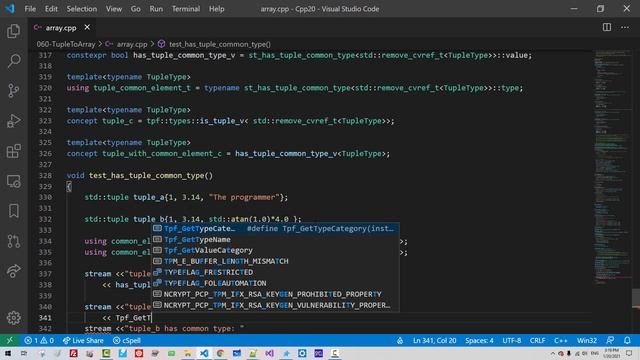Open the Manage gear menu

pos(13,318)
